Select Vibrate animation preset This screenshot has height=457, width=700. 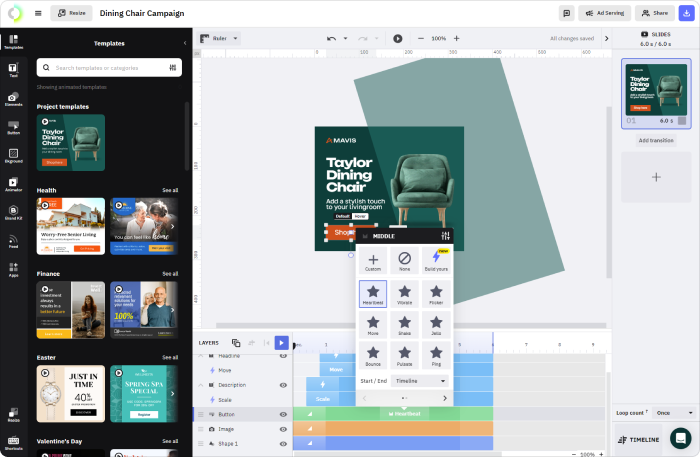point(404,294)
